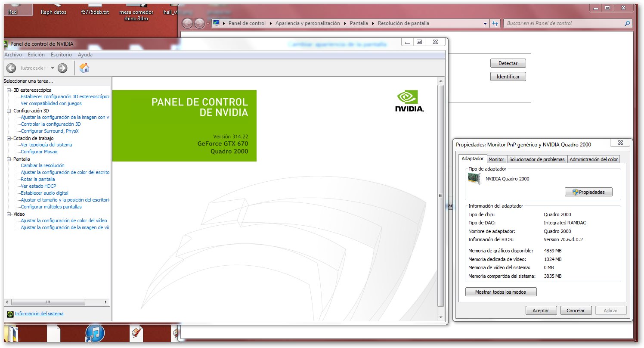This screenshot has width=644, height=348.
Task: Click the forward arrow in NVIDIA toolbar
Action: pyautogui.click(x=62, y=68)
